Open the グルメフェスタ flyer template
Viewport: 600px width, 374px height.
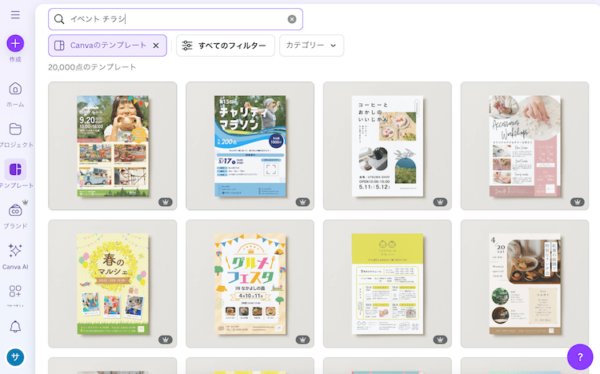[250, 284]
